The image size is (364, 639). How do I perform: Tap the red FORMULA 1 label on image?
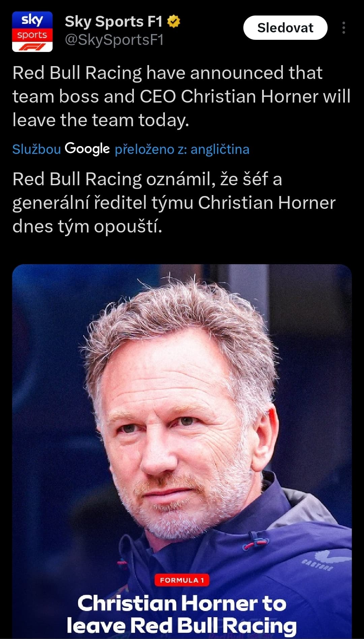182,580
